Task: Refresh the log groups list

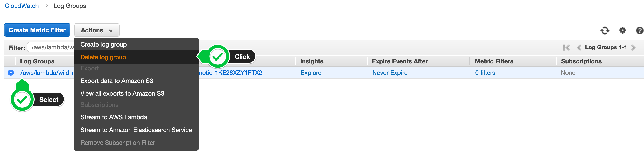Action: point(605,30)
